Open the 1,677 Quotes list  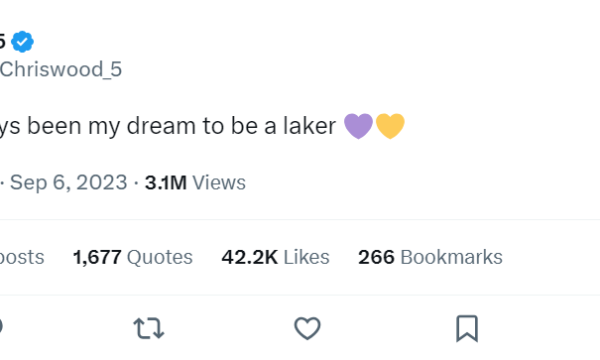tap(133, 257)
